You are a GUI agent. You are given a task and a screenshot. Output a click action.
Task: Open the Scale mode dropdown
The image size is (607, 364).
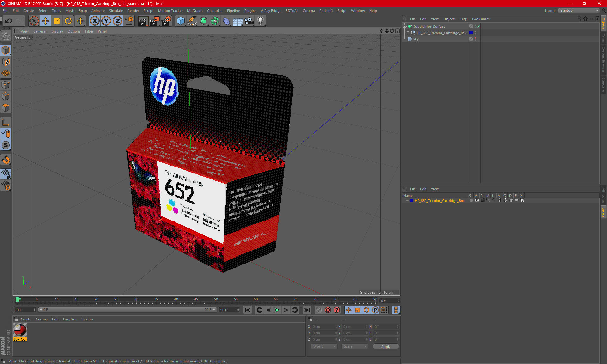(x=355, y=346)
